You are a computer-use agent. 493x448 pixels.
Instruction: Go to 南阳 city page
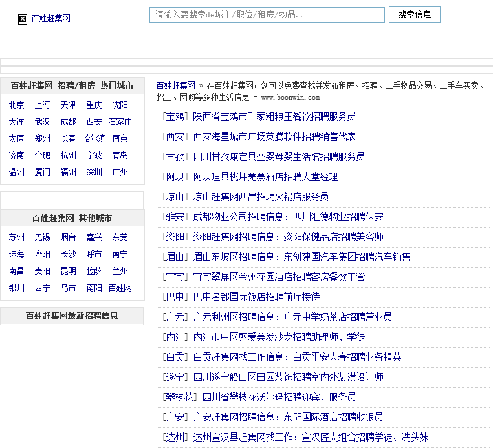point(94,288)
